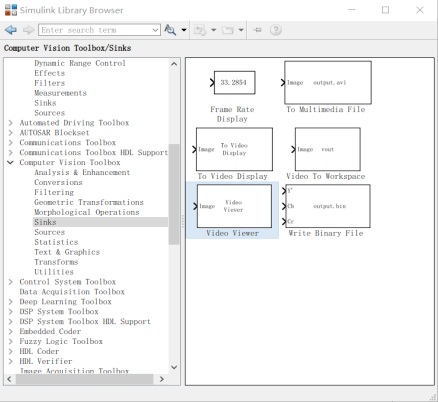Click the Simulink app icon in title bar
This screenshot has height=402, width=438.
(11, 10)
